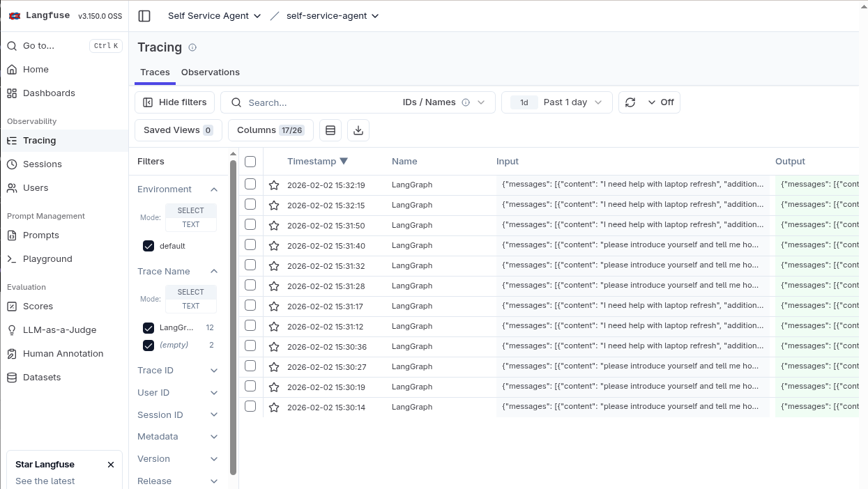Click Go to... command button
Screen dimensions: 868x489
tap(64, 46)
